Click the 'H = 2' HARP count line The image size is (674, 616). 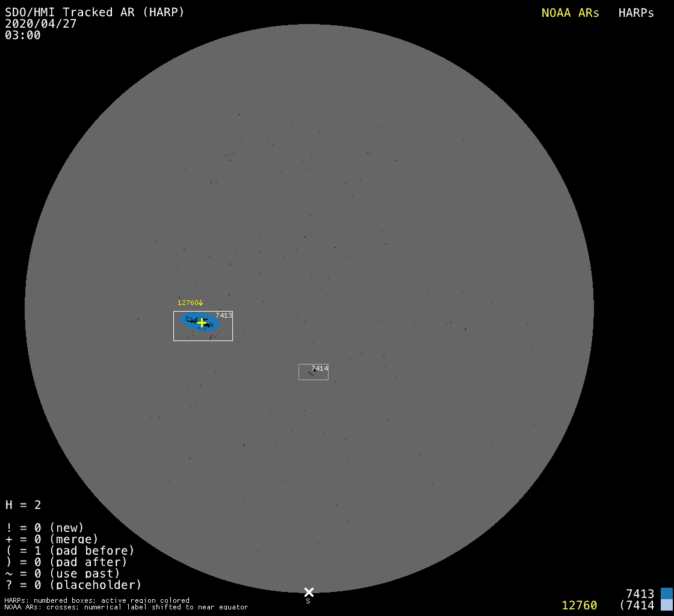[23, 505]
